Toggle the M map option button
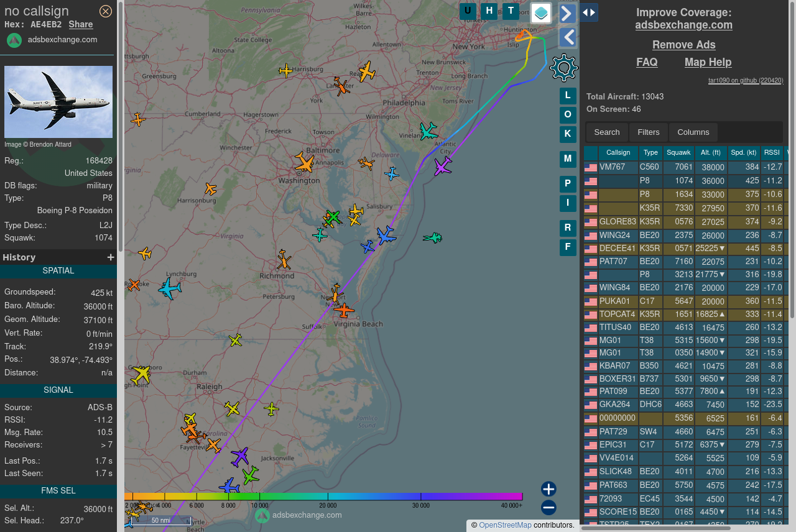The image size is (796, 532). click(568, 159)
